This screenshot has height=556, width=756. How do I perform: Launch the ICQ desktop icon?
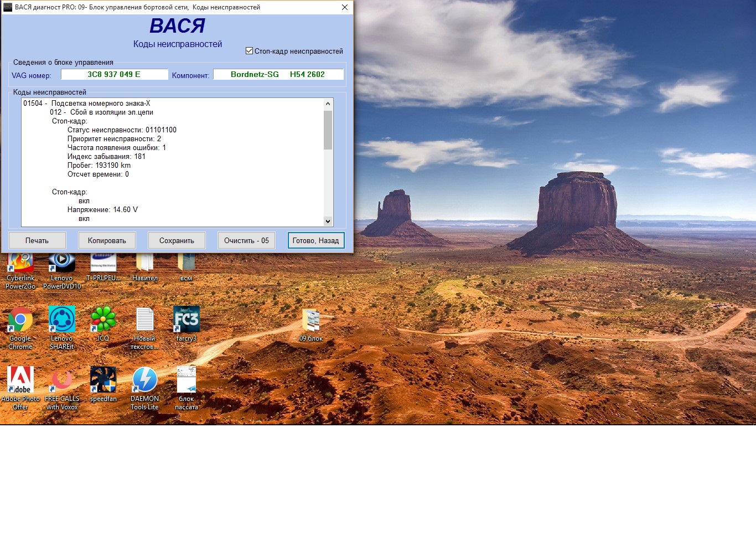pyautogui.click(x=103, y=320)
